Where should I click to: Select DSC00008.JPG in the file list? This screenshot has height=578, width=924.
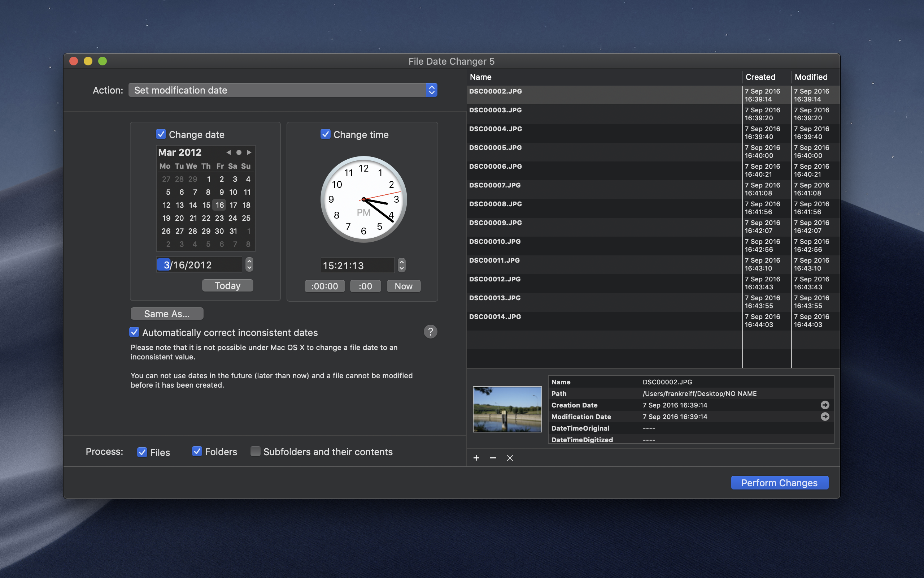(x=653, y=208)
